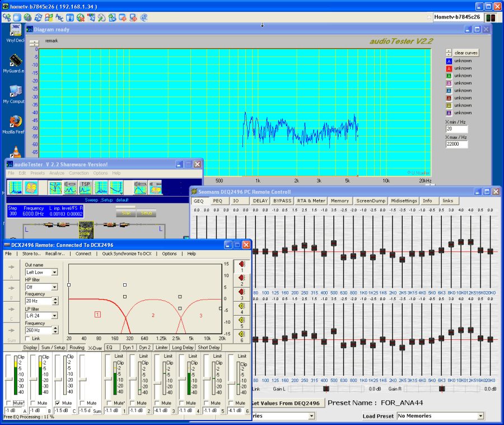
Task: Toggle Mute checkbox for Sum channel
Action: pyautogui.click(x=82, y=403)
